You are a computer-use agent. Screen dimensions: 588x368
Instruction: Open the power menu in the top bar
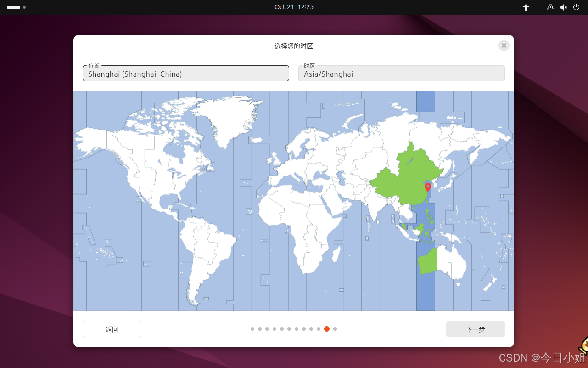[576, 7]
